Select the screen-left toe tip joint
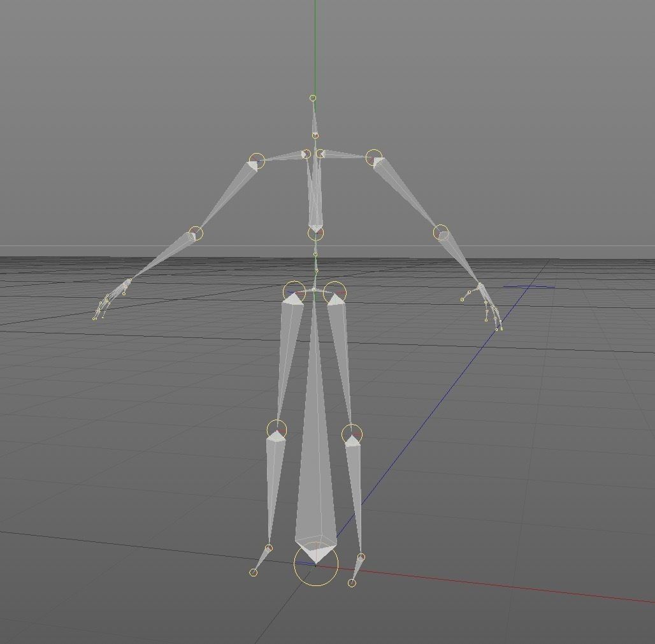This screenshot has width=655, height=644. tap(253, 573)
